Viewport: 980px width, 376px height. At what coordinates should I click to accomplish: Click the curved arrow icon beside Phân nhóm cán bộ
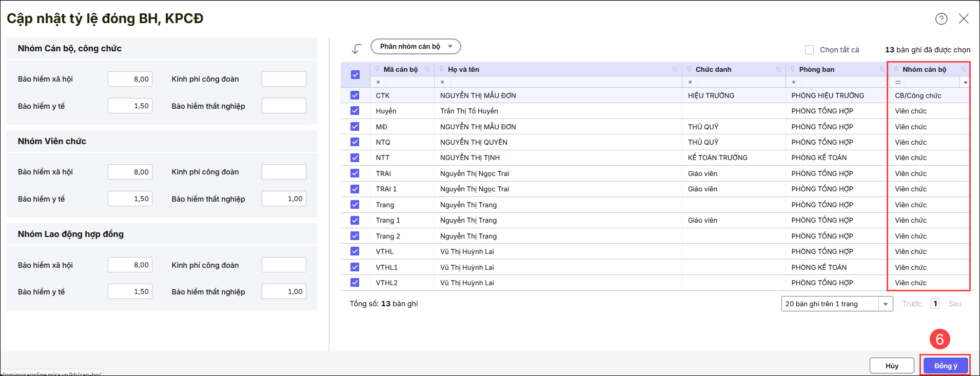(357, 49)
